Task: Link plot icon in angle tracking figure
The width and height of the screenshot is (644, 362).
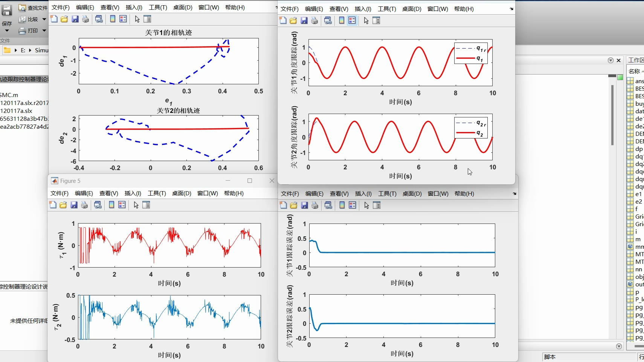Action: click(328, 20)
